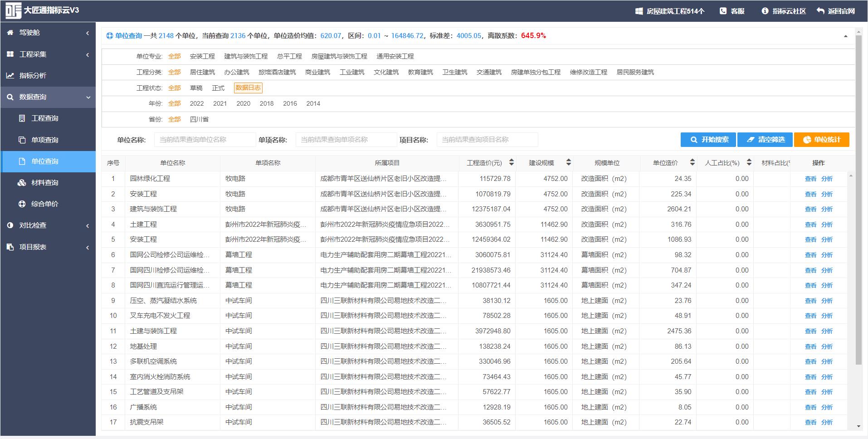Select the active 单位查询 sidebar item

(48, 161)
